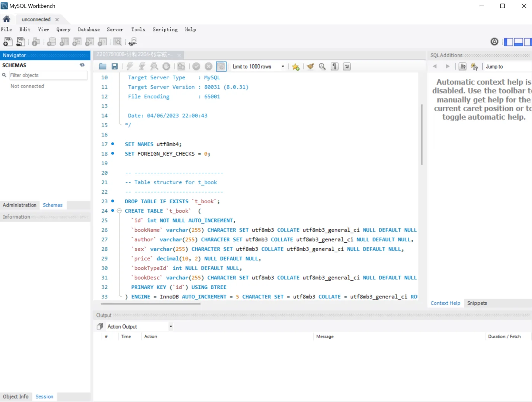Open the Scripting menu
532x402 pixels.
point(165,29)
